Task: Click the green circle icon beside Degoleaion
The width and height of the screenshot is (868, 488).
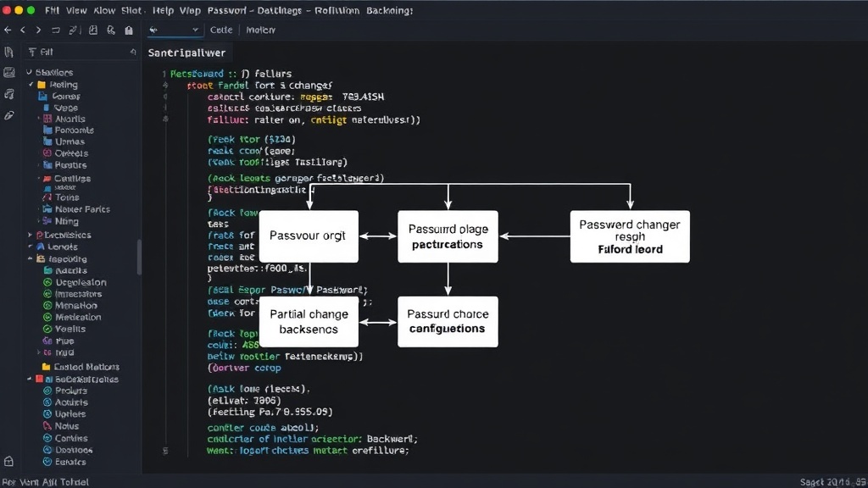Action: [47, 282]
